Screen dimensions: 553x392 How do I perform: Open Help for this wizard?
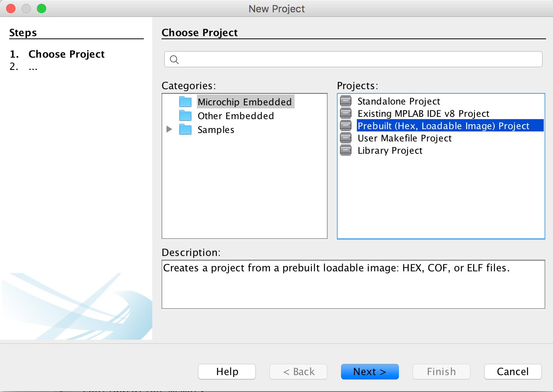pyautogui.click(x=227, y=371)
